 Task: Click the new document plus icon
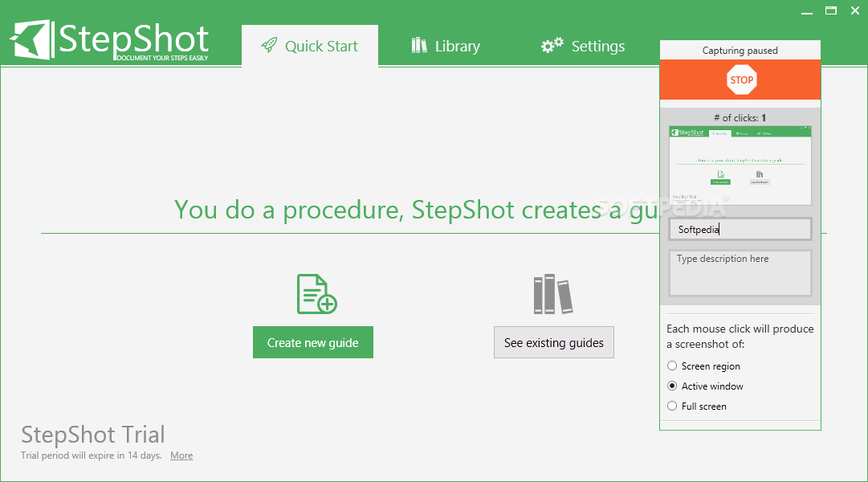(316, 294)
